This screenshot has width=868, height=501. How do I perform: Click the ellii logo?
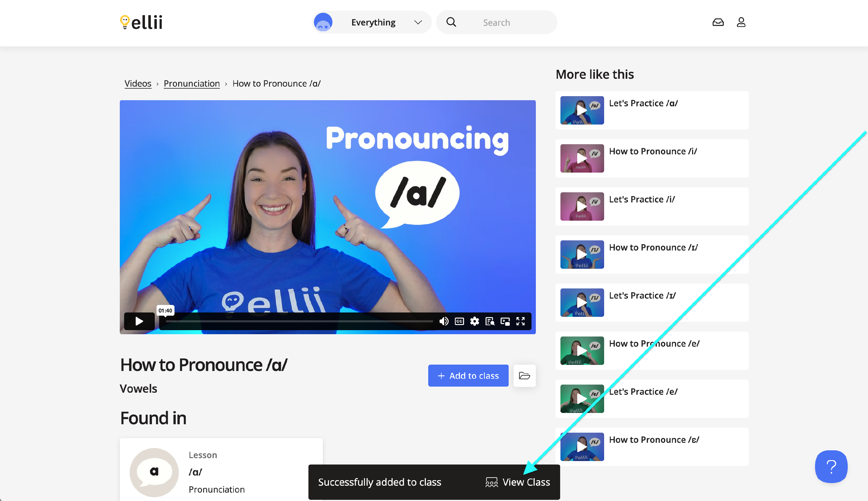(141, 22)
